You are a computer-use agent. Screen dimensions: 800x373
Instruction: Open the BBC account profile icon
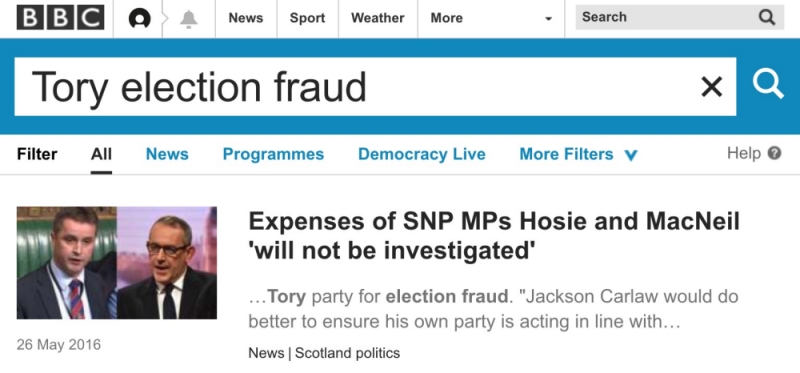(139, 19)
